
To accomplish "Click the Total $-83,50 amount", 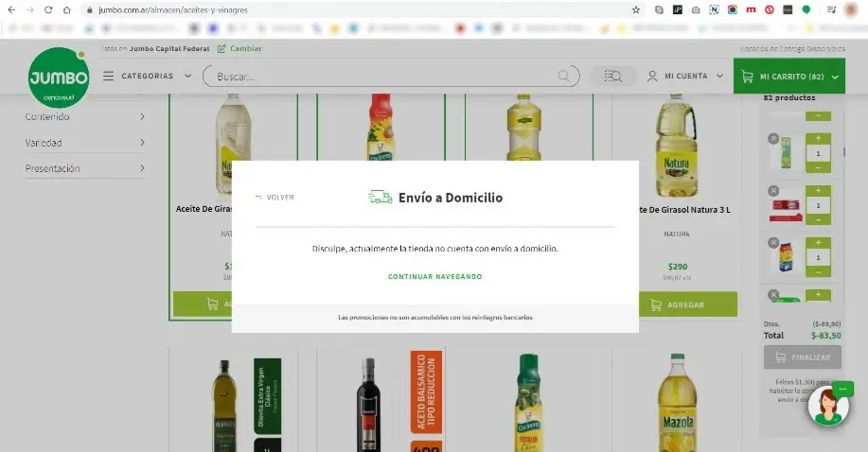I will 826,336.
